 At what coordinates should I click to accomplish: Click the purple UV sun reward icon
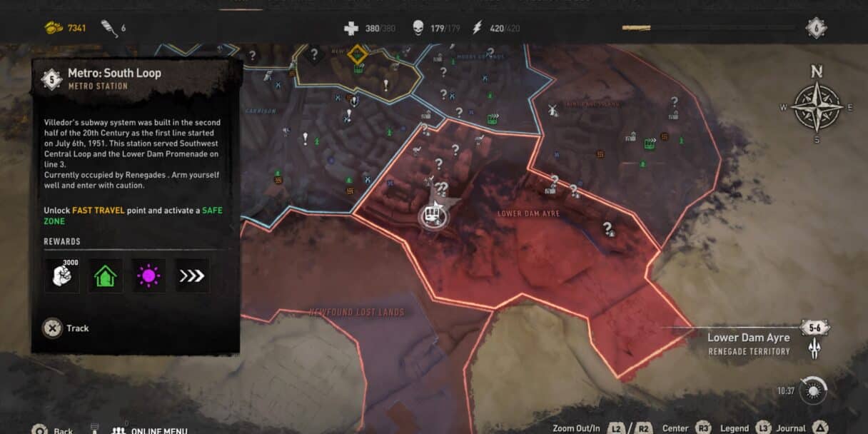pos(148,275)
